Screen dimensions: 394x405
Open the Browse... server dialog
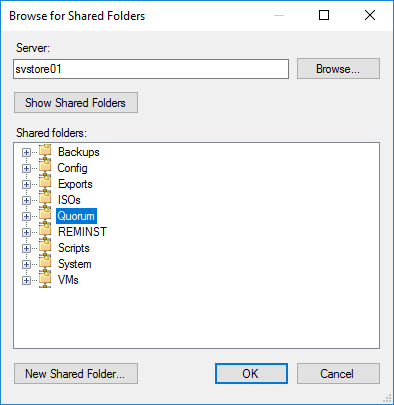click(x=338, y=69)
